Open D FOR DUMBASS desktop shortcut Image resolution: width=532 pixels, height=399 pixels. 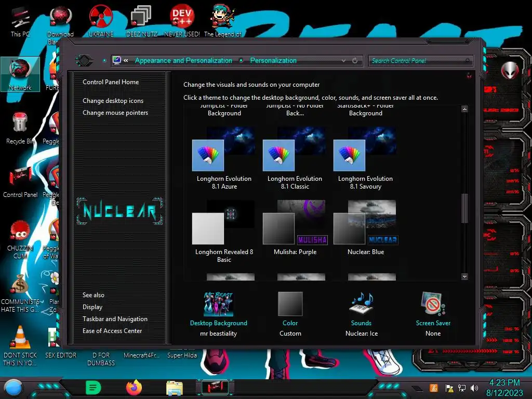coord(101,358)
